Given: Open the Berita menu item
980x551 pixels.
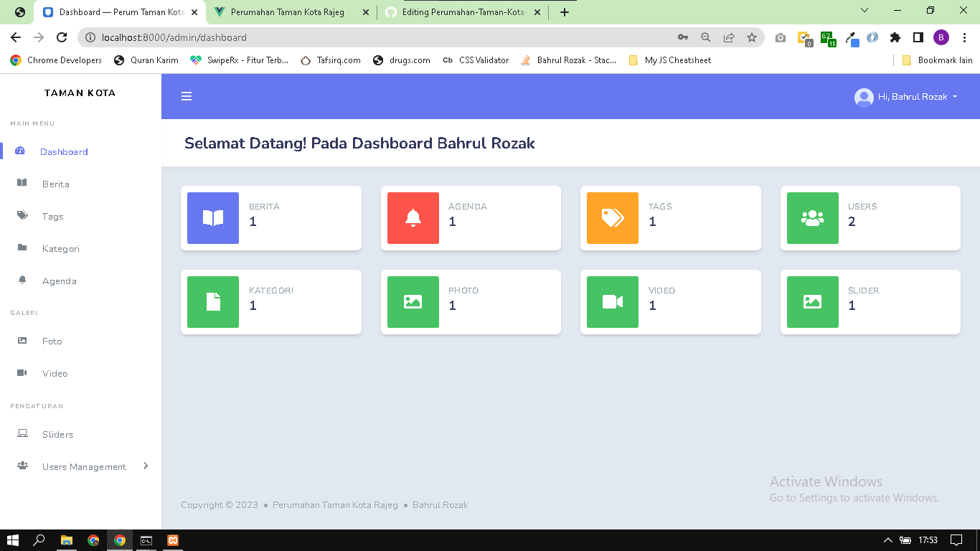Looking at the screenshot, I should click(x=56, y=184).
